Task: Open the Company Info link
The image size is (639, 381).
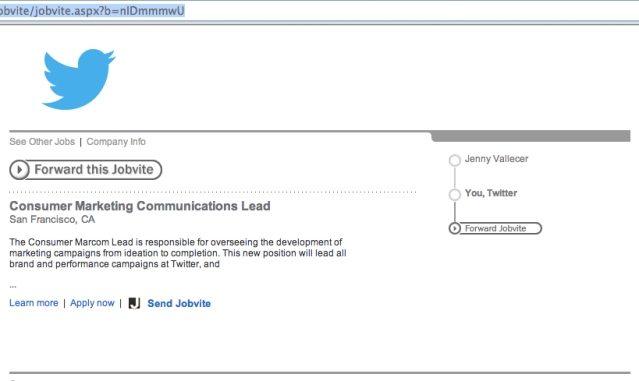Action: [x=116, y=142]
